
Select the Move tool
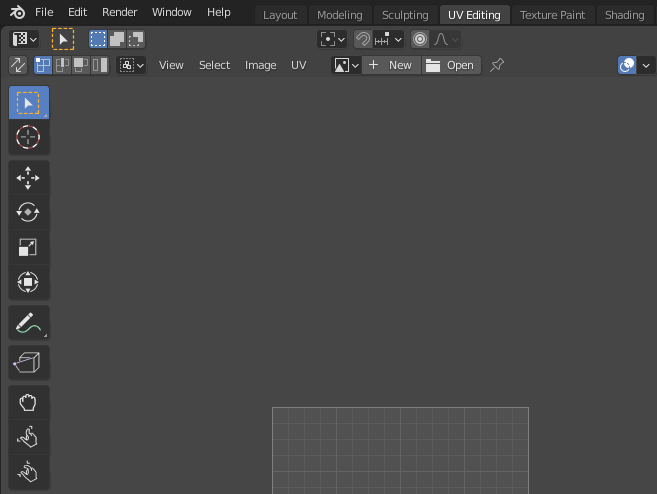(28, 178)
